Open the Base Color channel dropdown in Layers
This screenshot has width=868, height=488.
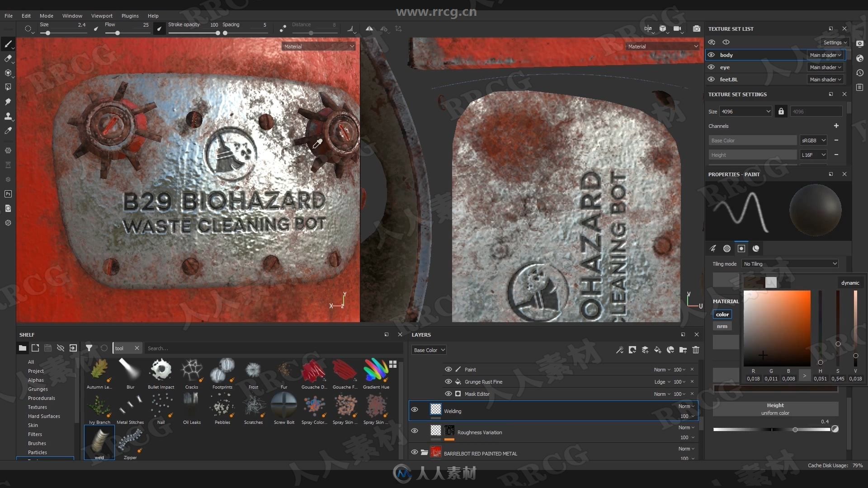(429, 350)
